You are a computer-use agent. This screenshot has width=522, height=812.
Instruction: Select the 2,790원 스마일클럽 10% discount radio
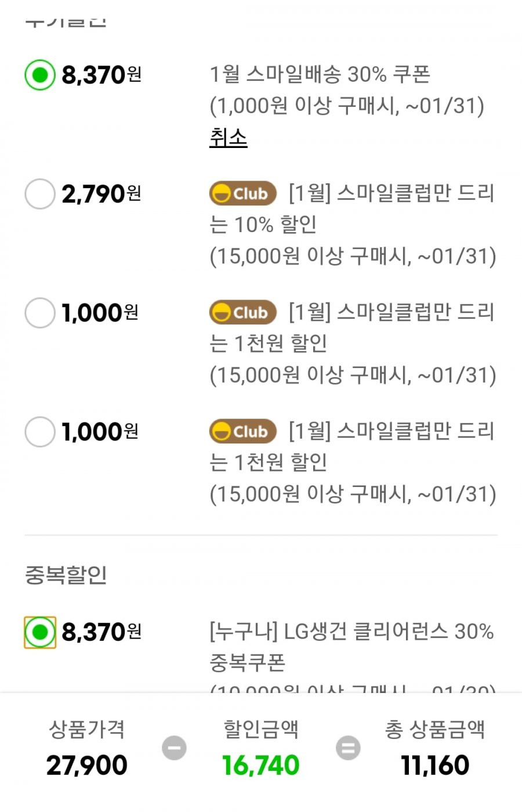coord(40,194)
